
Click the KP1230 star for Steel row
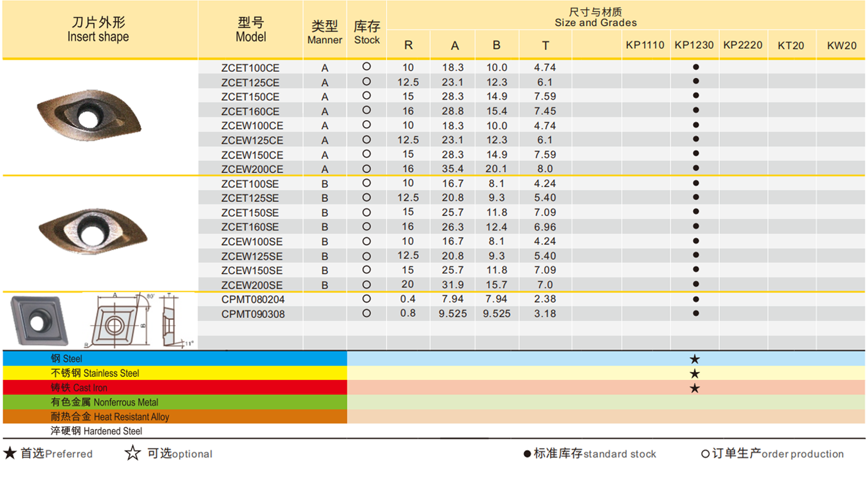695,359
